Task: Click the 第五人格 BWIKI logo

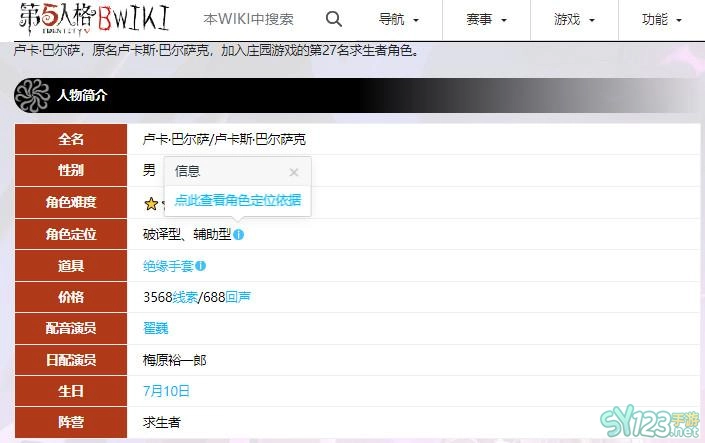Action: click(x=94, y=19)
